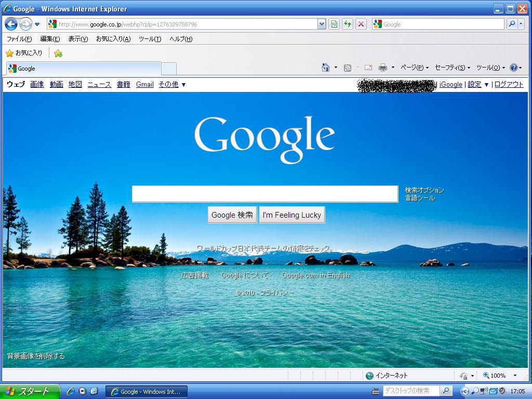This screenshot has height=399, width=532.
Task: Click the toolbar Google search box
Action: coord(437,24)
